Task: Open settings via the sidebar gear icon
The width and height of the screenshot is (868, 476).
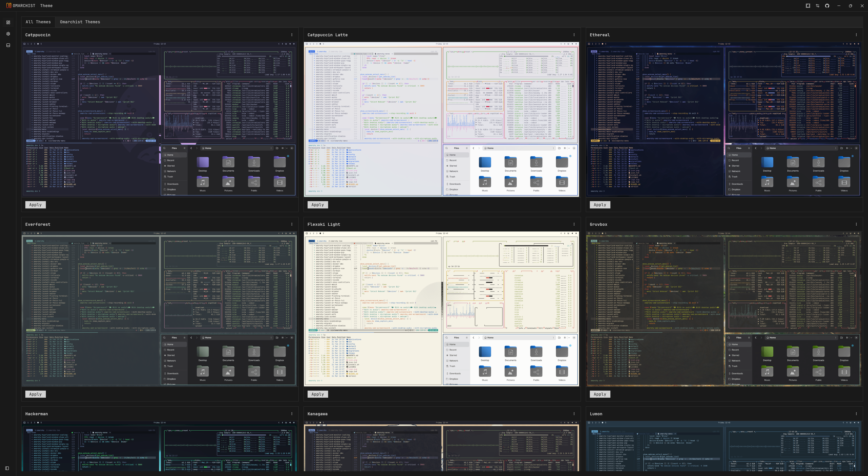Action: click(8, 34)
